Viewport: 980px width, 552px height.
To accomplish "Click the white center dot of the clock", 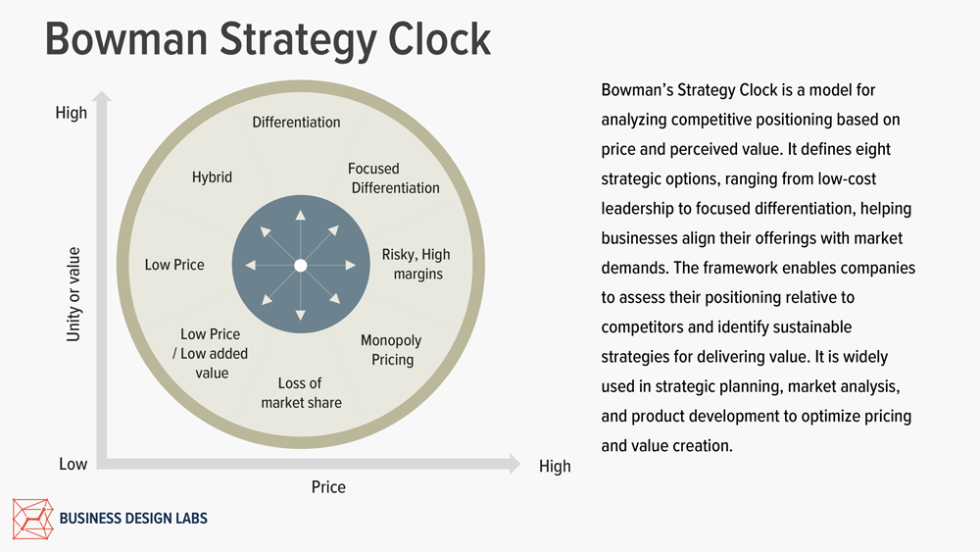I will (301, 266).
